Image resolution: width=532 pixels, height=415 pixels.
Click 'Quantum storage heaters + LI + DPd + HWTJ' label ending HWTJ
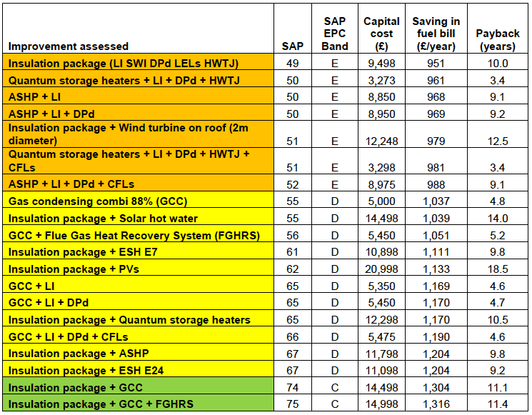coord(124,81)
